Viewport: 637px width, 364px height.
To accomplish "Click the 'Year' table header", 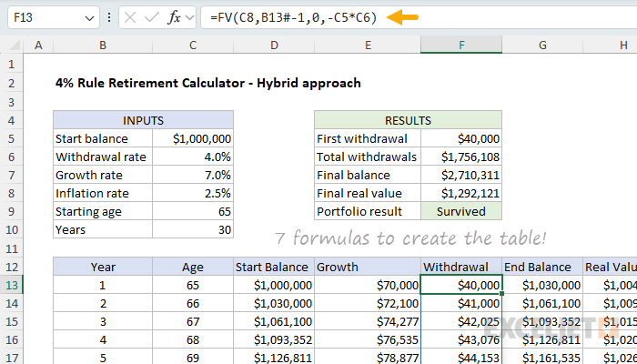I will (x=103, y=267).
